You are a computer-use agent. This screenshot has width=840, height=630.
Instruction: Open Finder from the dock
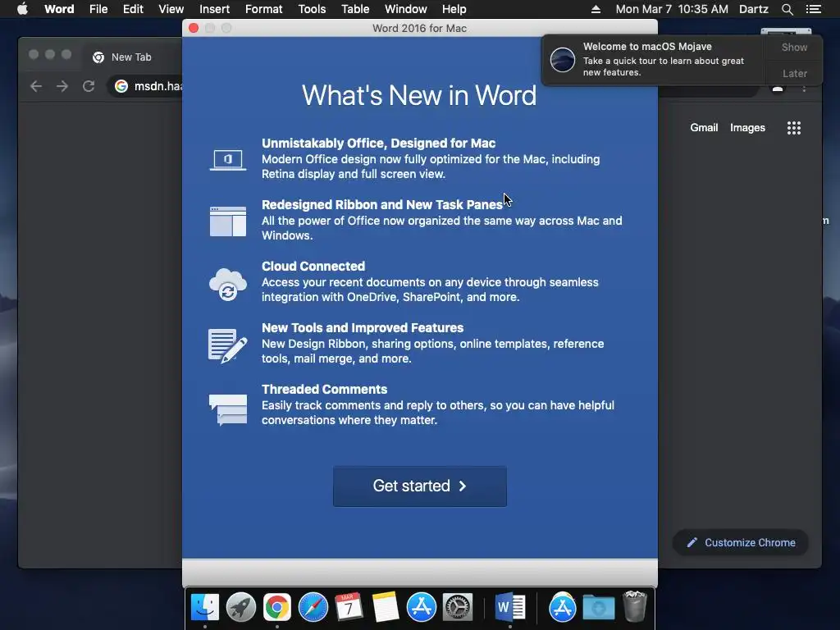click(x=204, y=607)
